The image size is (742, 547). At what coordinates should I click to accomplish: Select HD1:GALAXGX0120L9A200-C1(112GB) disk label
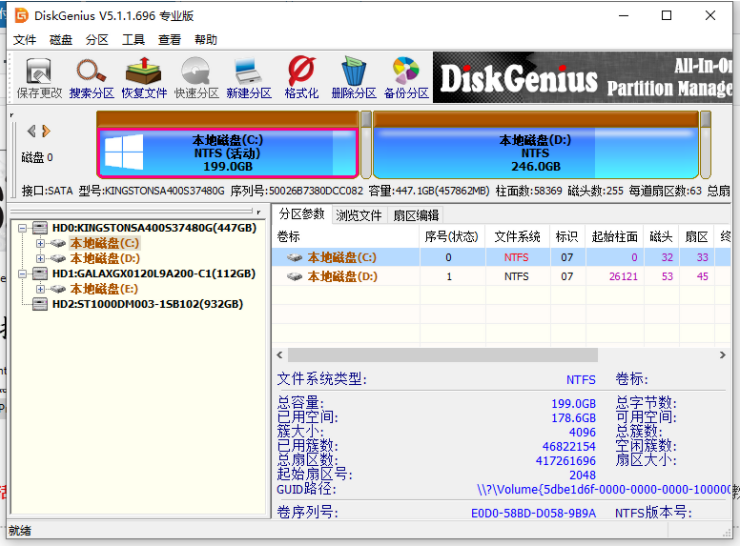coord(154,274)
